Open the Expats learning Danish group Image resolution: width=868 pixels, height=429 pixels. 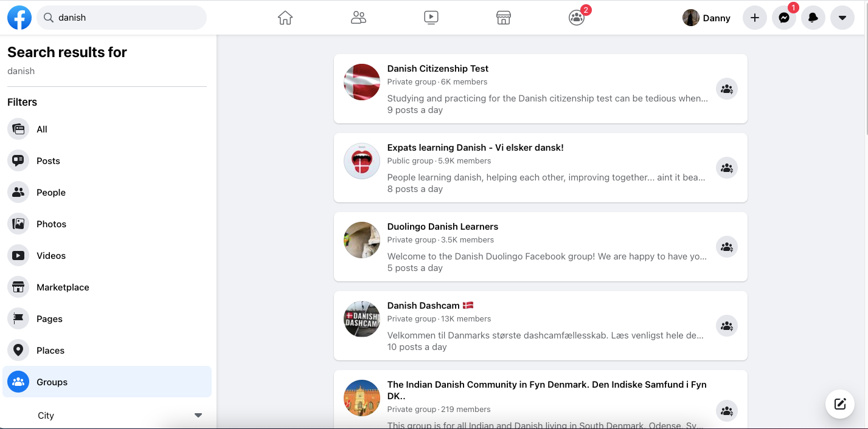475,147
